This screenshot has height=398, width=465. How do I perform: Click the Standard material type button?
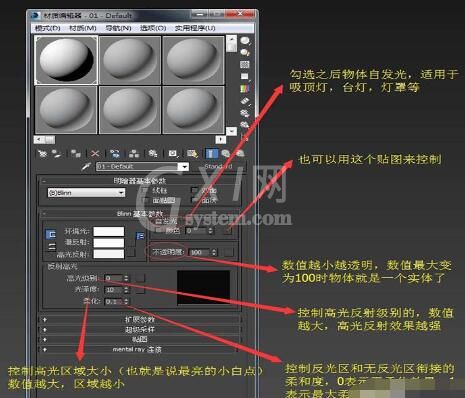[219, 166]
